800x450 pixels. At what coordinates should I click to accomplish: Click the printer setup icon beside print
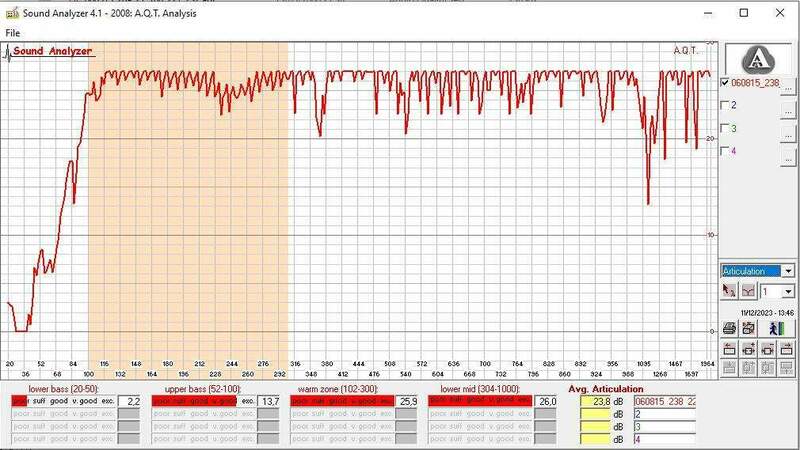pyautogui.click(x=748, y=328)
